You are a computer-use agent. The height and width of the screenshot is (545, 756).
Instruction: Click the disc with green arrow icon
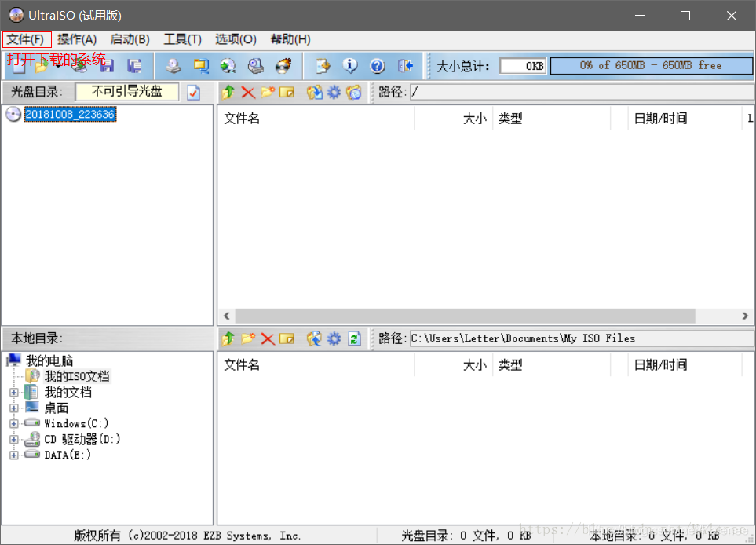[228, 66]
